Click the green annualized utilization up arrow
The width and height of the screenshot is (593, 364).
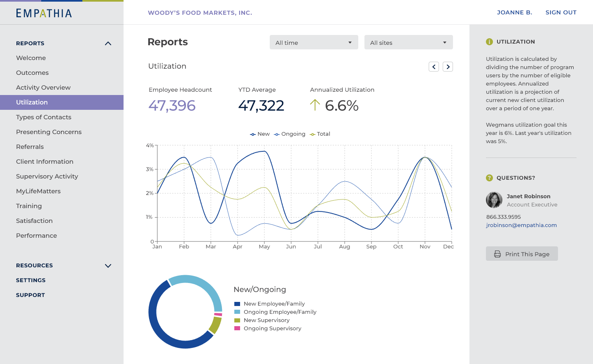point(315,105)
